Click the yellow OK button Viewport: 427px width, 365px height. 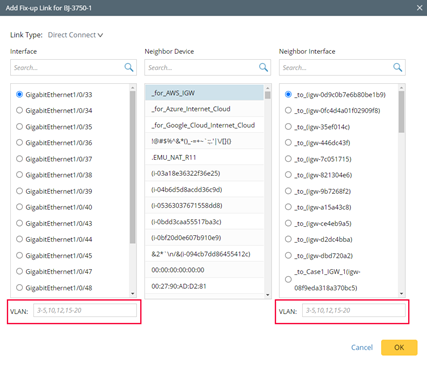click(399, 347)
